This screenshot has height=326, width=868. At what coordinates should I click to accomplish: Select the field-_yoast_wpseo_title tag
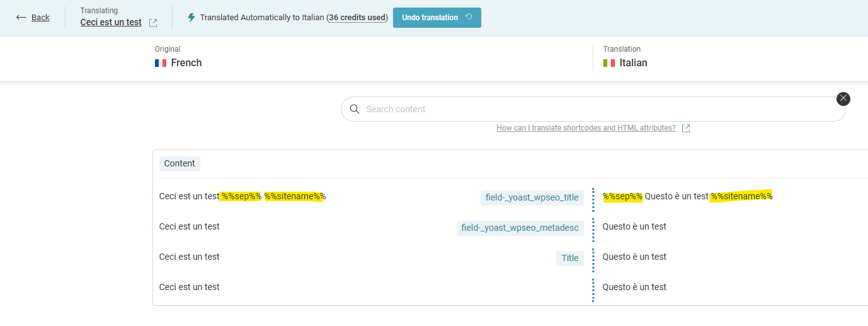(x=532, y=197)
